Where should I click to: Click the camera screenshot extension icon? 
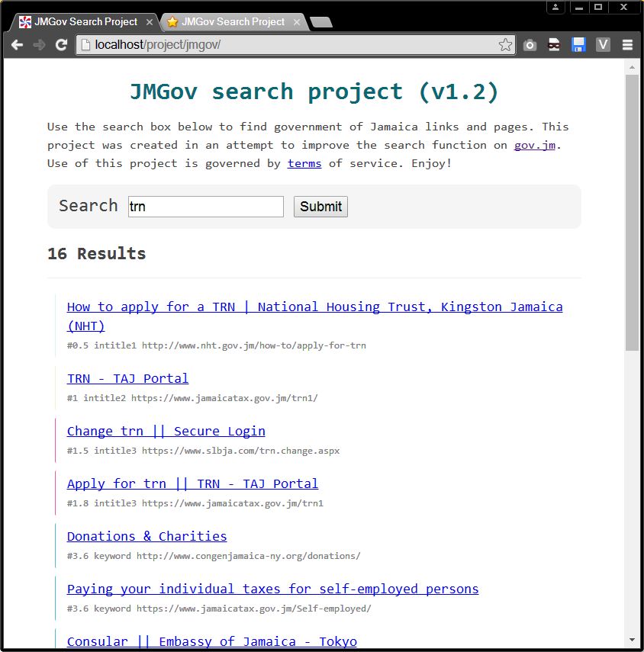click(530, 45)
